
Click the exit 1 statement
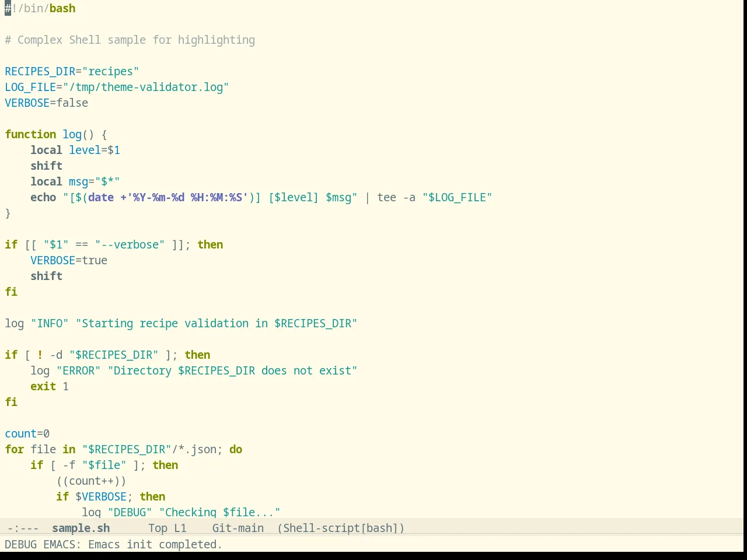[50, 387]
